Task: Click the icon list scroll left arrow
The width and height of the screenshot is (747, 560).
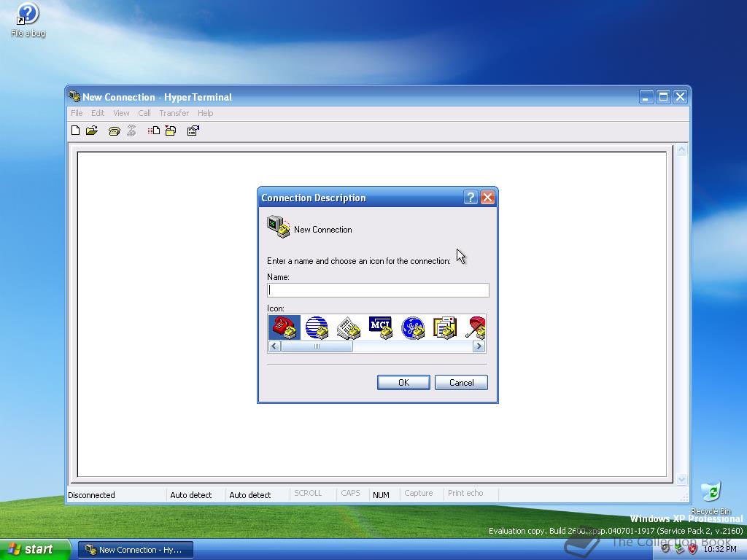Action: [274, 346]
